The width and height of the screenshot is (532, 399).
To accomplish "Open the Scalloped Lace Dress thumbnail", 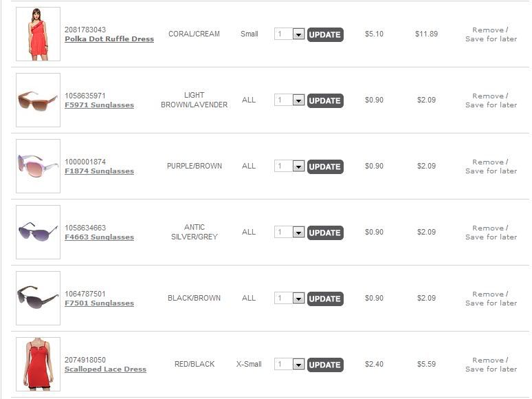I will click(x=38, y=364).
